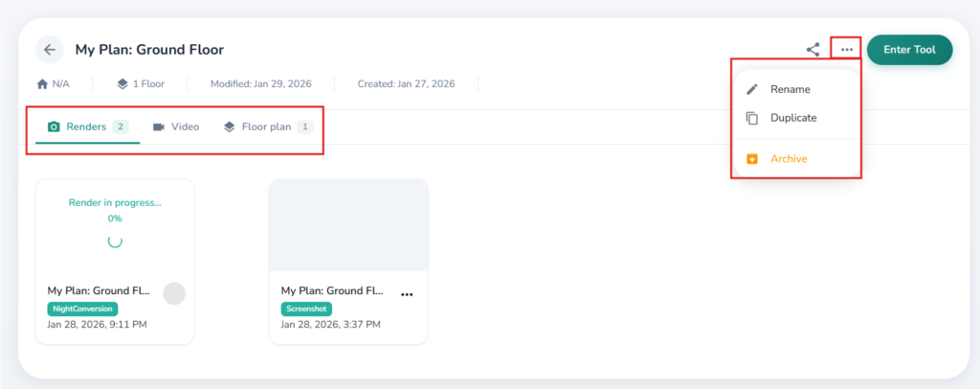
Task: Click the NightConversion tag label
Action: tap(83, 309)
